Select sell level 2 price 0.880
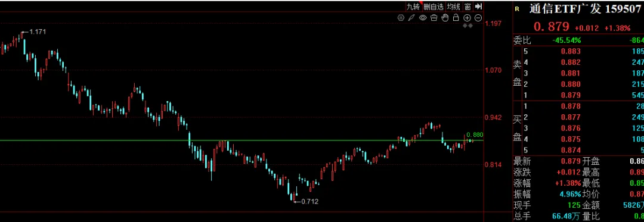644x222 pixels. pos(571,85)
